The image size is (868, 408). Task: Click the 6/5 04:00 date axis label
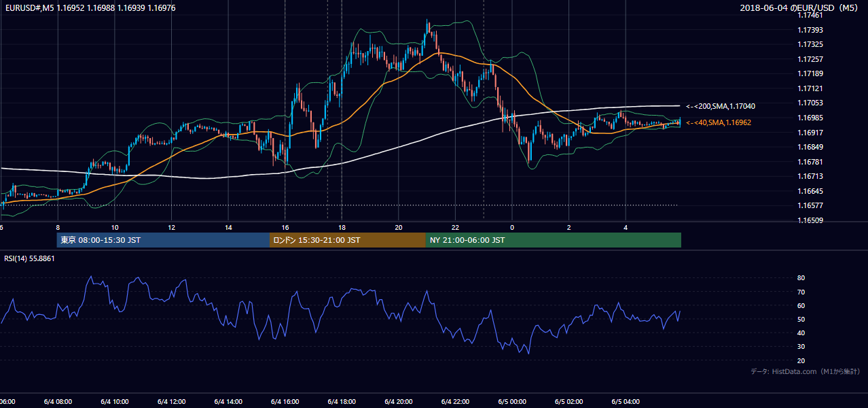626,402
